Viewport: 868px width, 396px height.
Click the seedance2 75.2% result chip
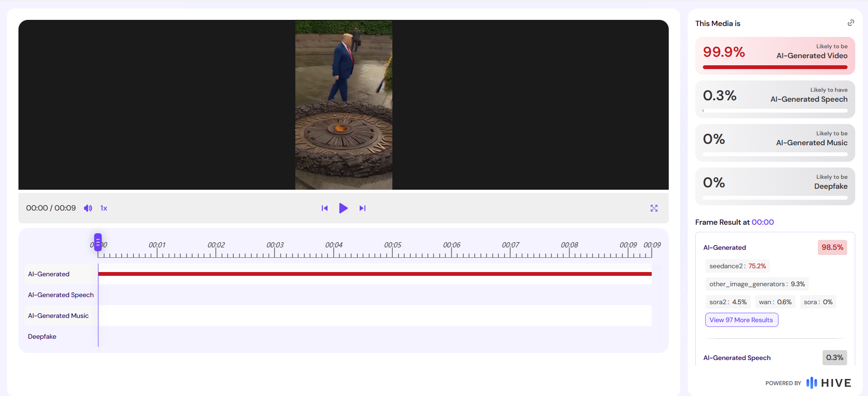(737, 266)
